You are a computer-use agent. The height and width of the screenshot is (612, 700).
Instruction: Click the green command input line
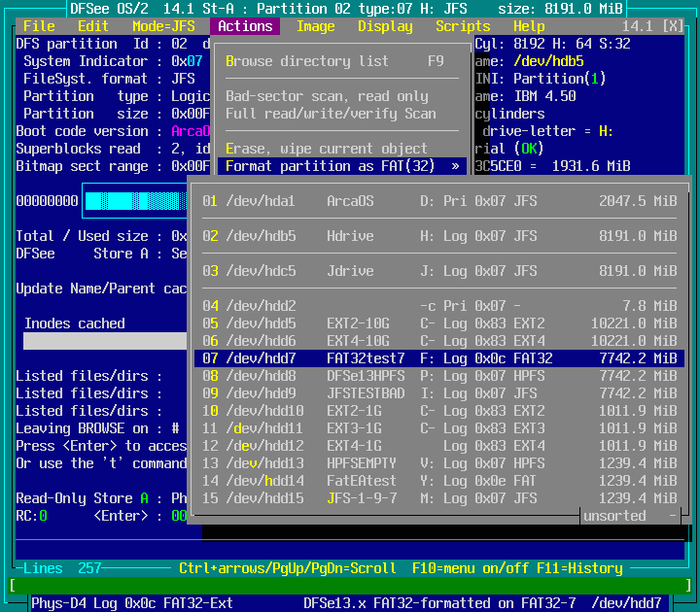click(x=350, y=586)
